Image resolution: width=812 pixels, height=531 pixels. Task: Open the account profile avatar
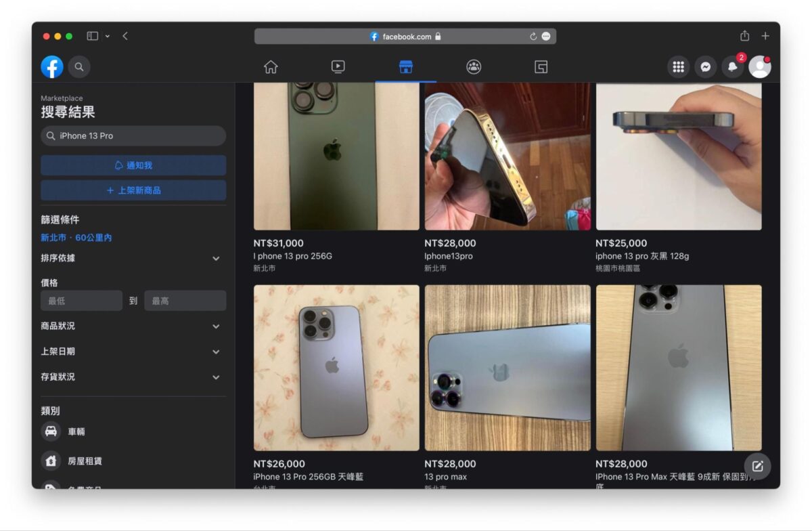(x=760, y=66)
